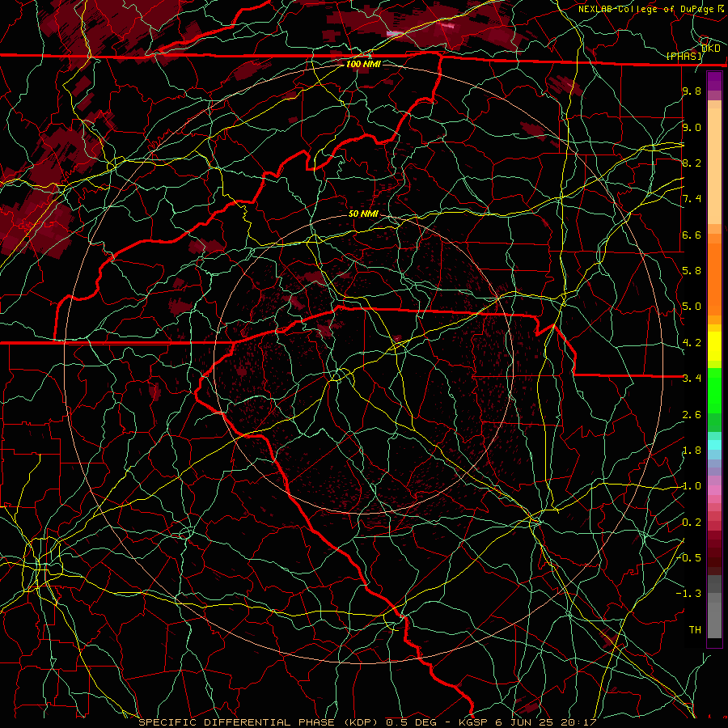Click the 8.2 scale value
This screenshot has width=728, height=728.
coord(692,163)
